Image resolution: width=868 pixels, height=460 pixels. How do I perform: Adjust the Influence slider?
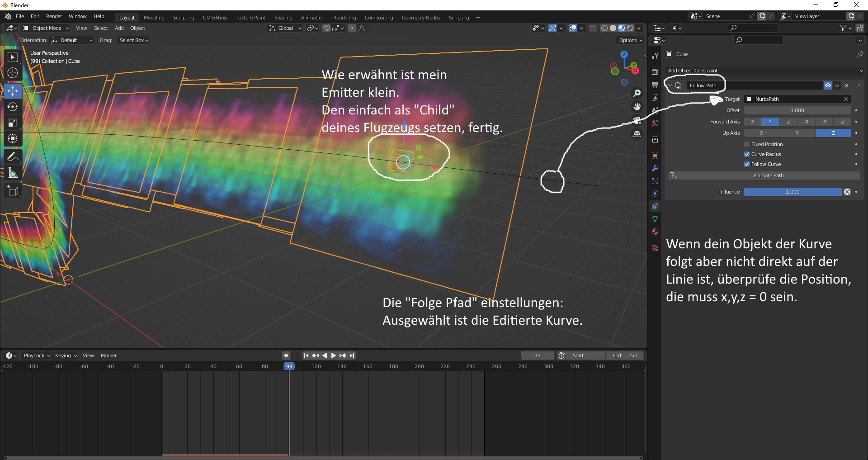793,192
